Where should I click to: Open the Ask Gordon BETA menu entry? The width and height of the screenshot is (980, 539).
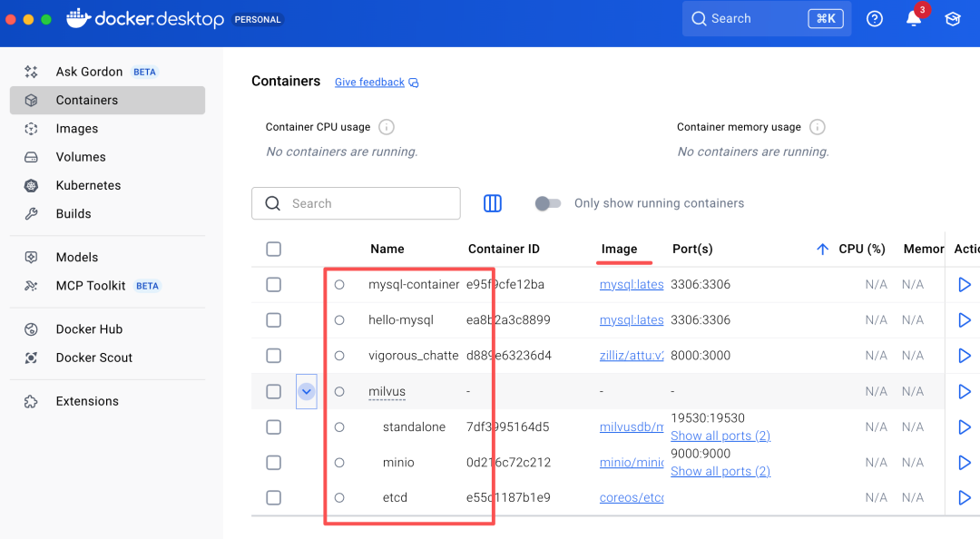tap(107, 72)
